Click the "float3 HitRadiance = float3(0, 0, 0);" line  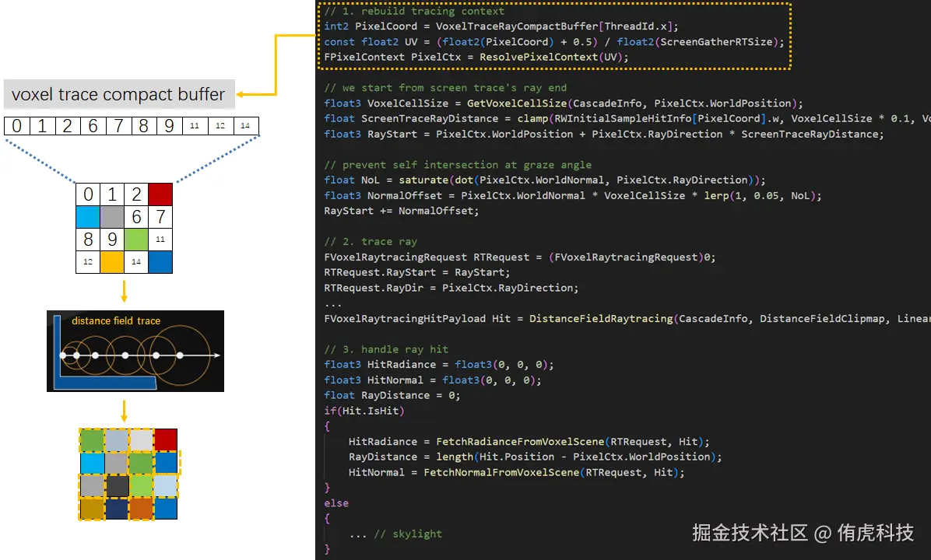click(x=439, y=364)
